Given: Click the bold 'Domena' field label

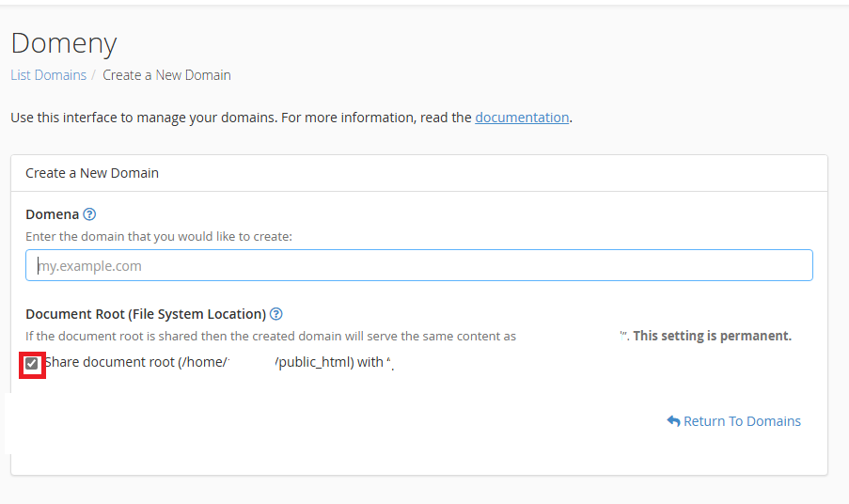Looking at the screenshot, I should [52, 214].
